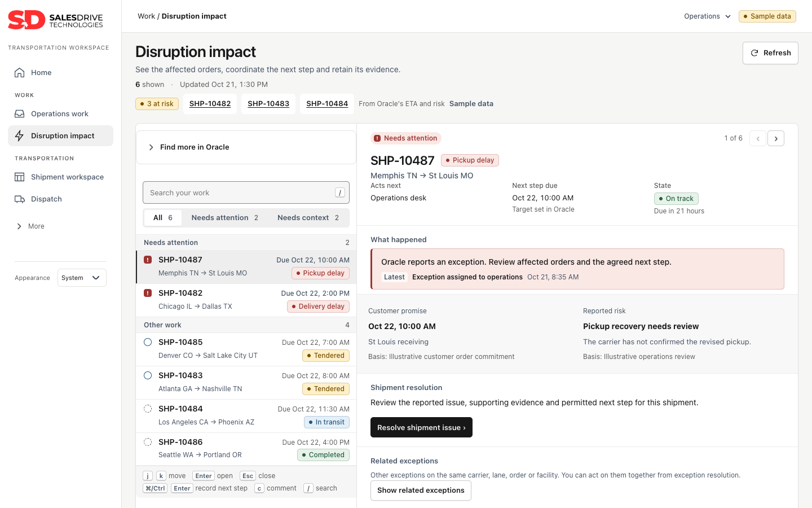
Task: Click the Completed status tag
Action: [x=323, y=455]
